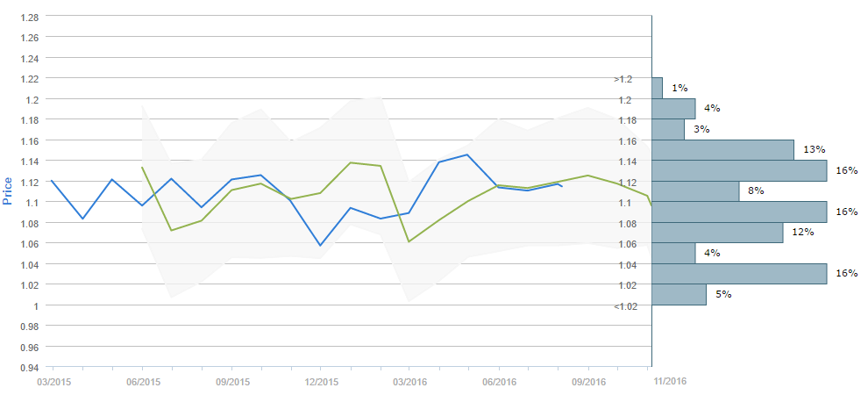868x395 pixels.
Task: Click the 06/2016 date label
Action: 499,382
